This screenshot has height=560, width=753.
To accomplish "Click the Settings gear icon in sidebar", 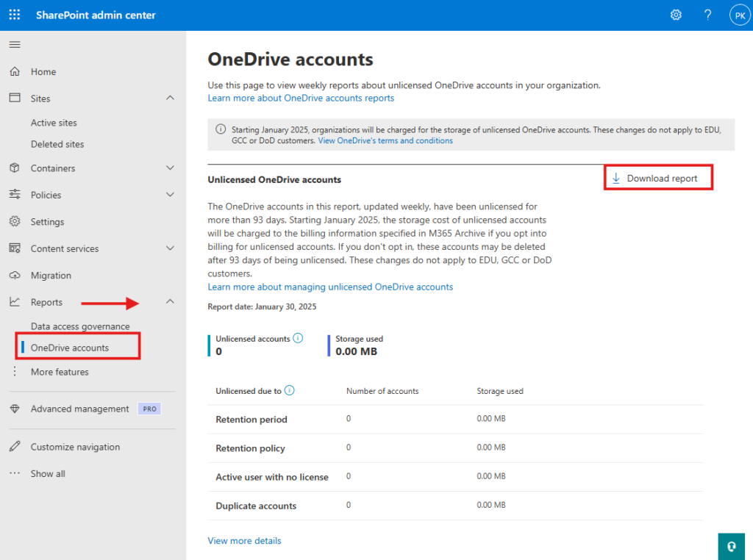I will 15,221.
